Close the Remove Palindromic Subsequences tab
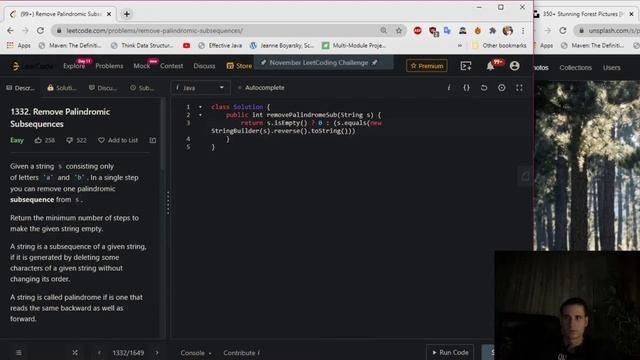 click(109, 14)
